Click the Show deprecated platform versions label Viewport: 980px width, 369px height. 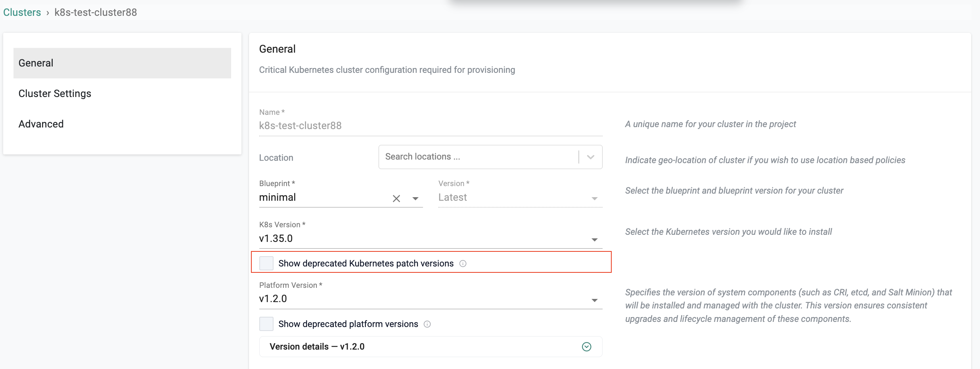(x=348, y=324)
